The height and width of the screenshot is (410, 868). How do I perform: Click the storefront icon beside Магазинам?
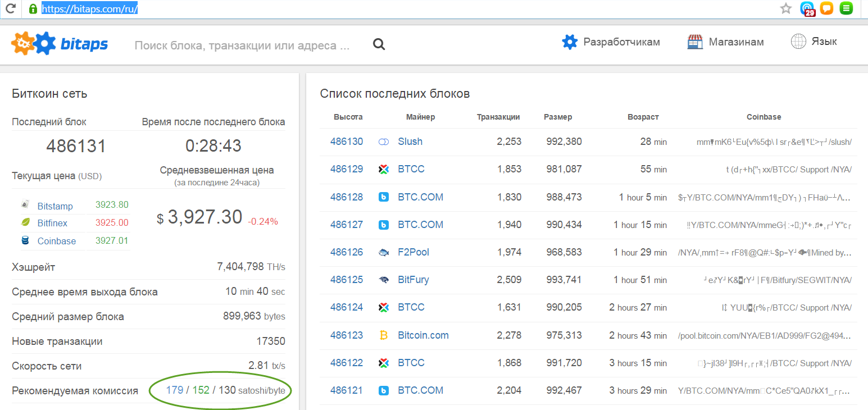(695, 42)
